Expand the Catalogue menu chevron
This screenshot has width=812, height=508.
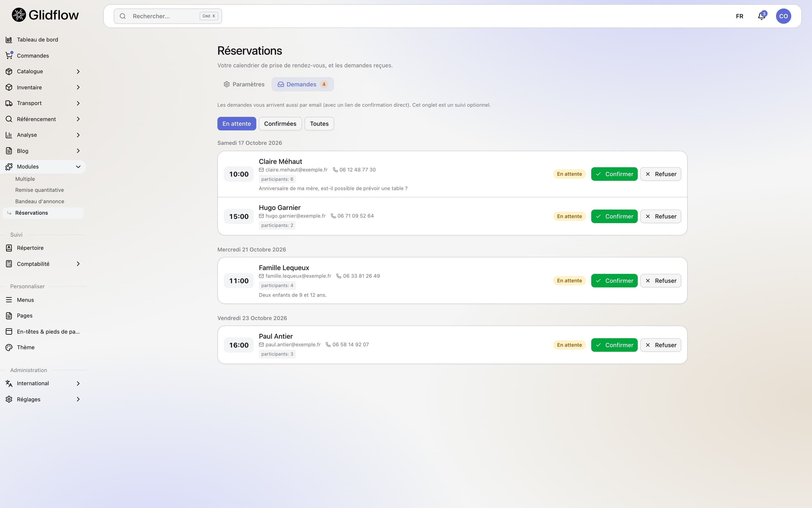coord(78,72)
